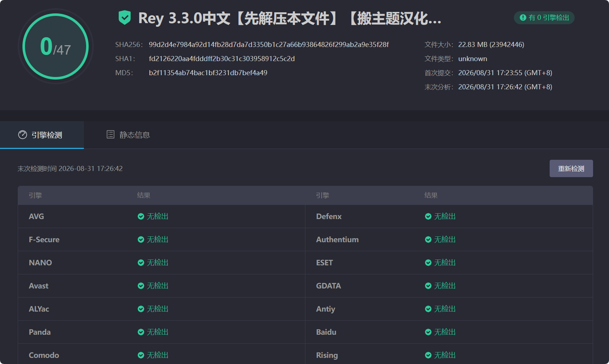This screenshot has height=364, width=609.
Task: Click the SHA256 hash value
Action: [269, 44]
